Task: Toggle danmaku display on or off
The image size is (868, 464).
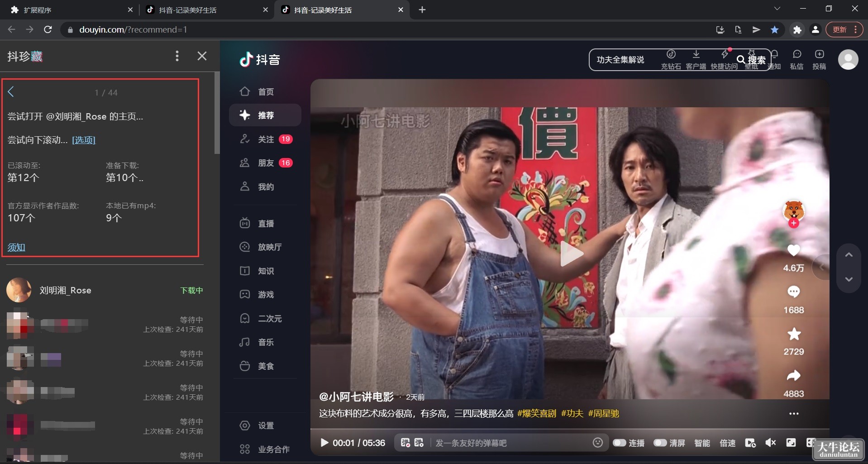Action: coord(405,443)
